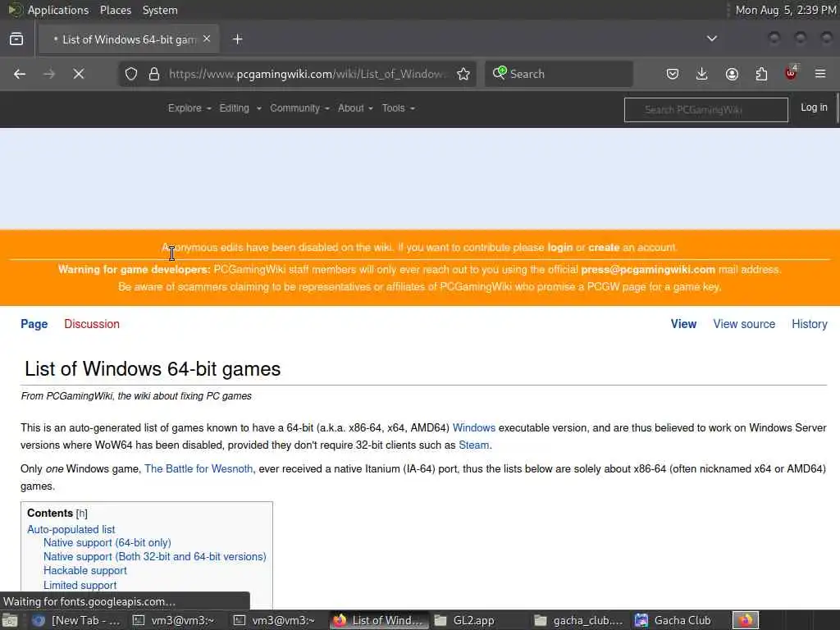Open the Firefox View icon
This screenshot has width=840, height=630.
point(16,39)
